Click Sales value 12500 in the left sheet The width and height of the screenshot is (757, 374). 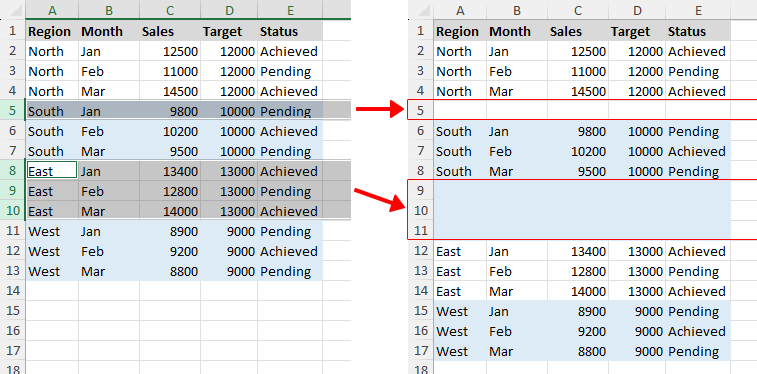(x=170, y=51)
